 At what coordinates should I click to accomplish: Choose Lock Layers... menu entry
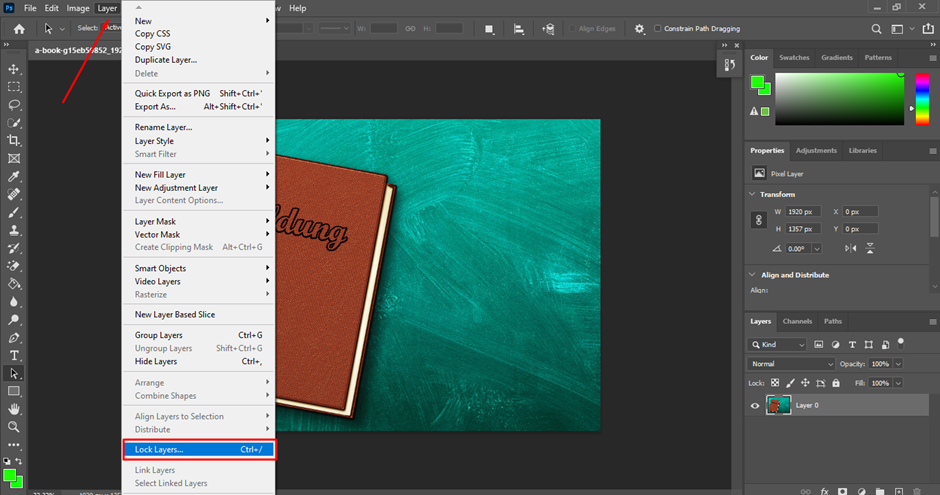point(198,449)
